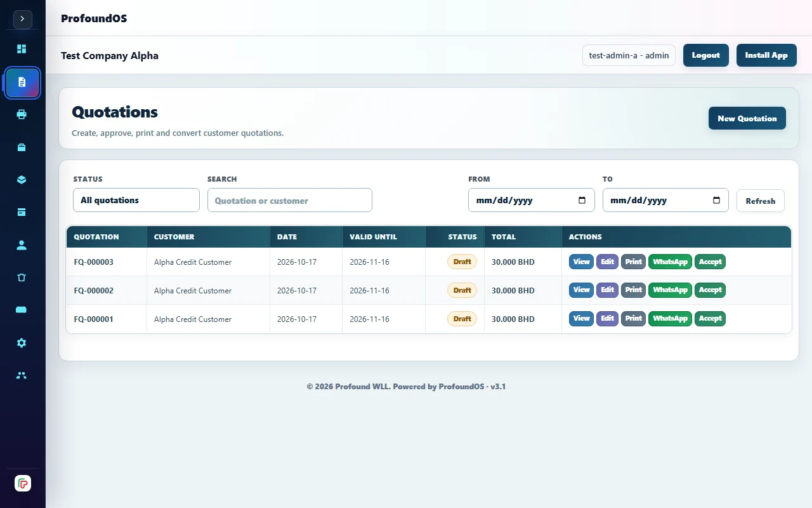This screenshot has width=812, height=508.
Task: Expand the sidebar with the chevron button
Action: click(x=22, y=19)
